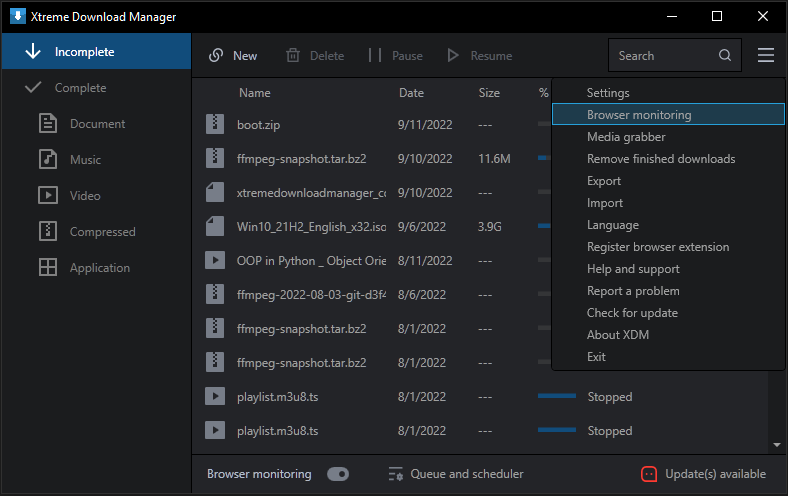Image resolution: width=788 pixels, height=496 pixels.
Task: Select Register browser extension
Action: click(668, 247)
